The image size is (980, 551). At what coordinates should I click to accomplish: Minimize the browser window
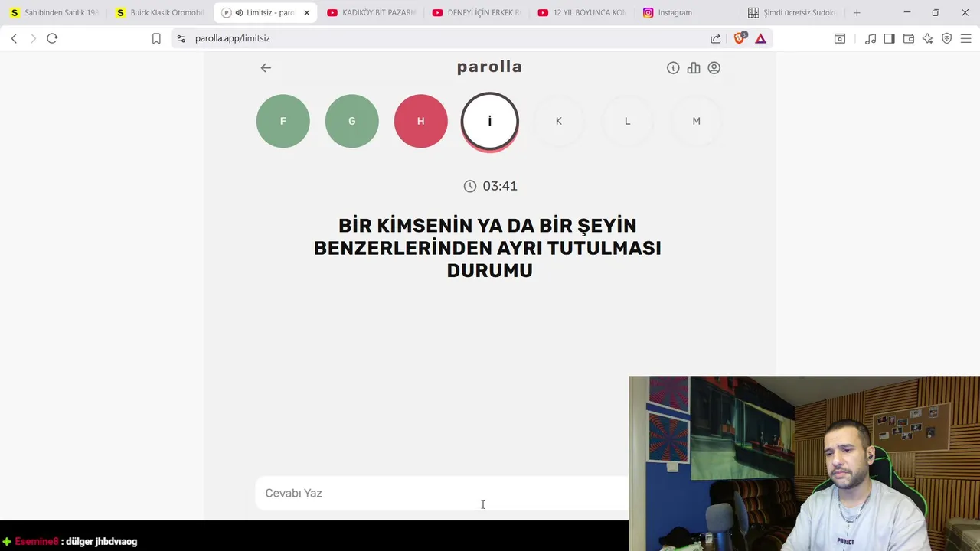907,12
